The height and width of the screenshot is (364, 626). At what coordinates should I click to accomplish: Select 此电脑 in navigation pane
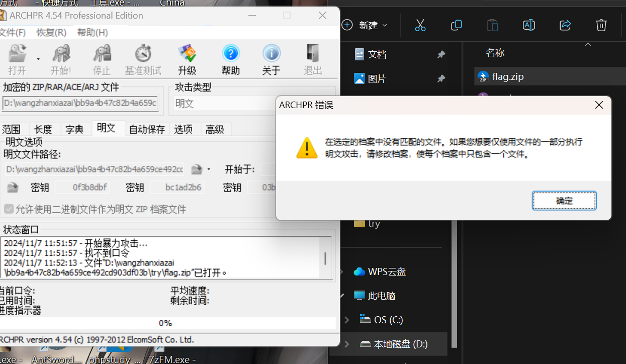375,296
